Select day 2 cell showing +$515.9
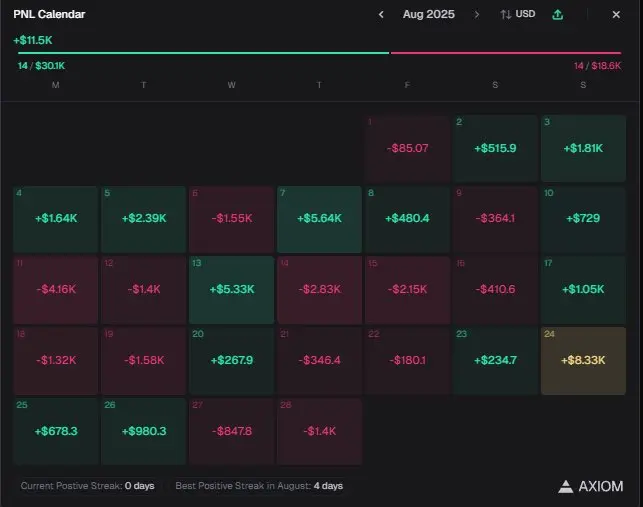Image resolution: width=643 pixels, height=507 pixels. click(x=495, y=148)
